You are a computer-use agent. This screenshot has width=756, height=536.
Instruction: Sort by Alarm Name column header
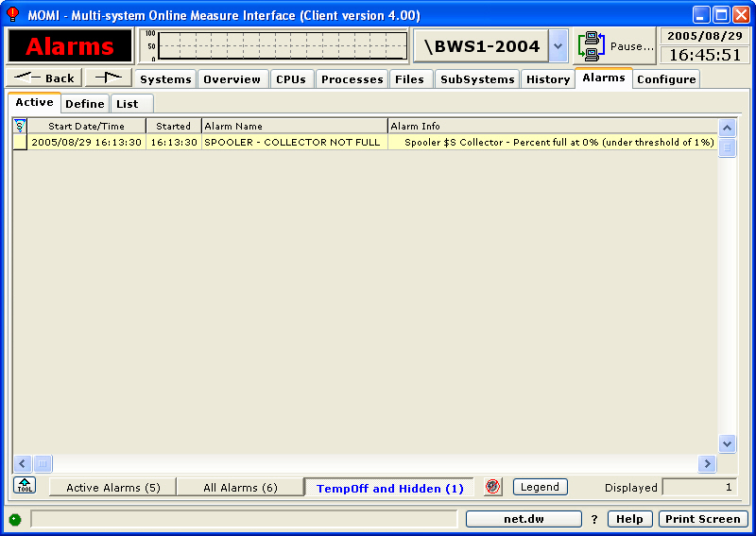pyautogui.click(x=294, y=126)
